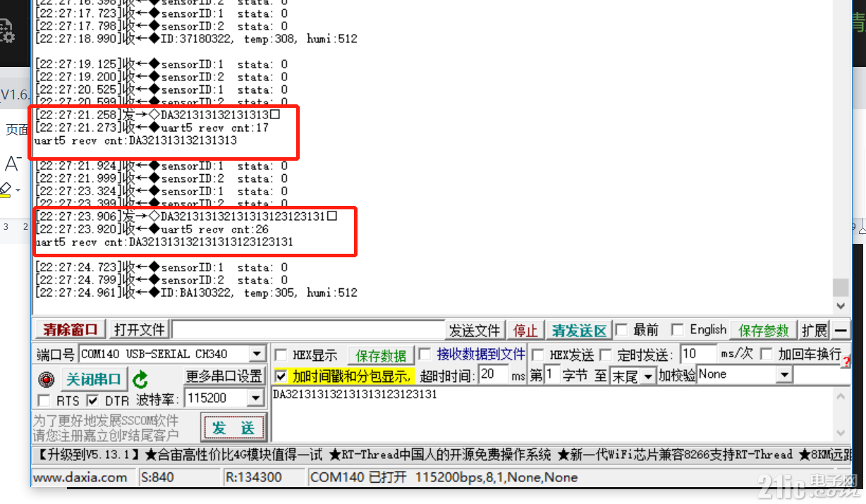
Task: Uncheck the DTR checkbox
Action: point(92,400)
